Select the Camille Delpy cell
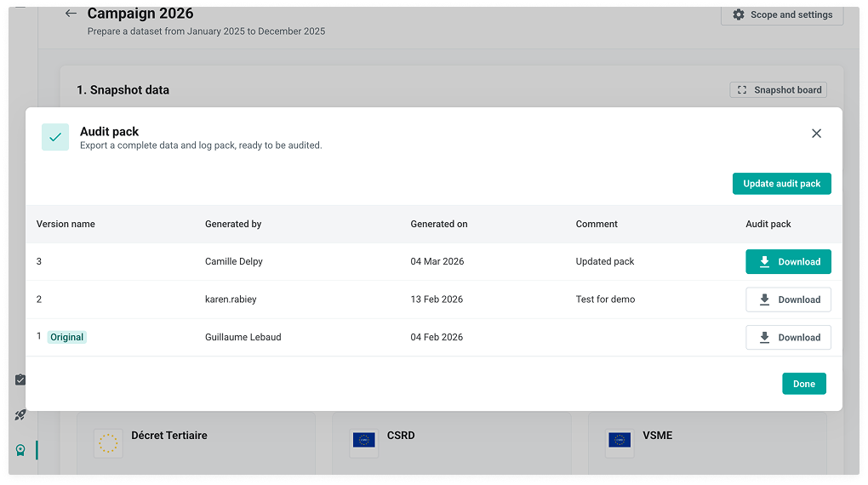The width and height of the screenshot is (868, 485). tap(234, 261)
